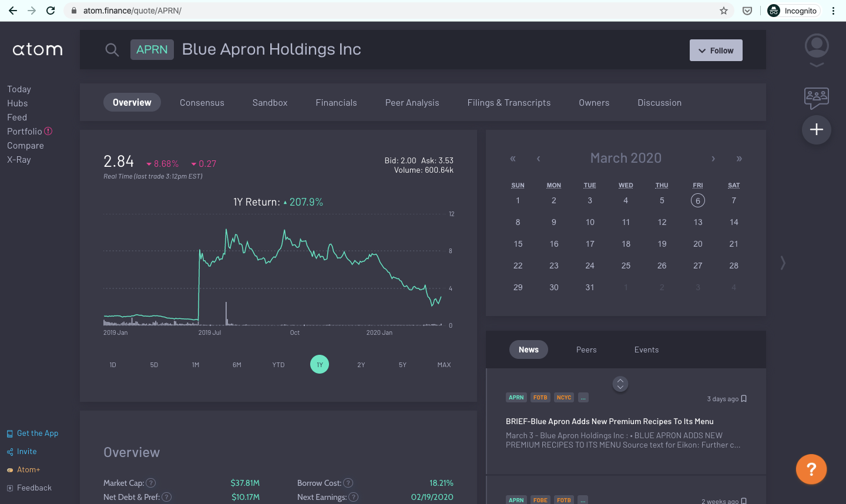Screen dimensions: 846x504
Task: Reload the page with the refresh icon
Action: click(51, 11)
